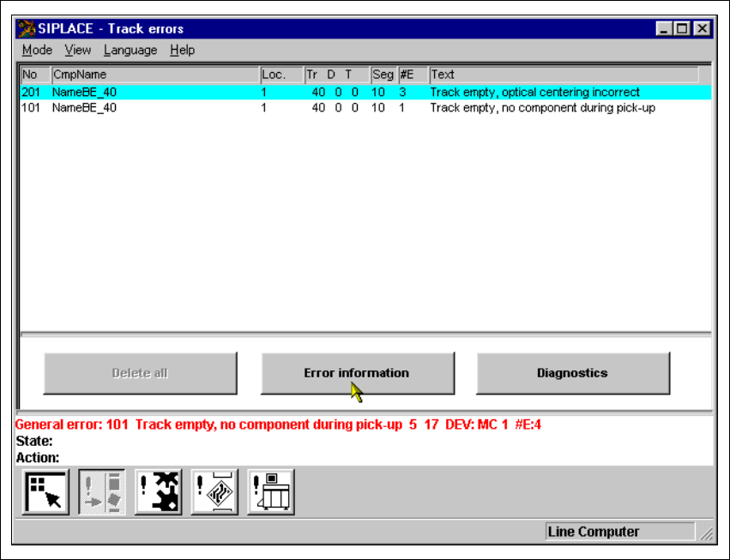
Task: Open the station error icon with machine
Action: [271, 492]
